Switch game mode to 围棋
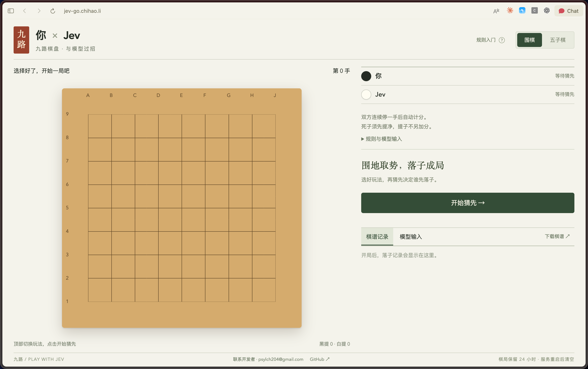Viewport: 588px width, 369px height. 529,40
